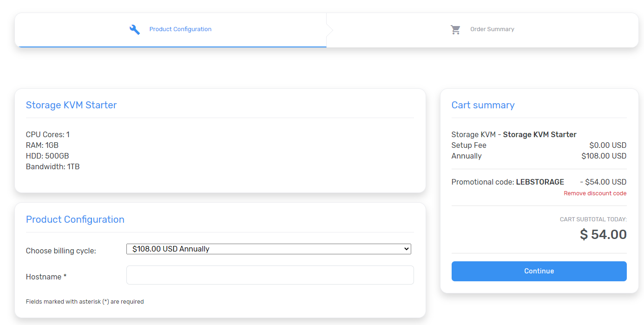
Task: Click the Annually $108.00 USD cart line
Action: [x=539, y=156]
